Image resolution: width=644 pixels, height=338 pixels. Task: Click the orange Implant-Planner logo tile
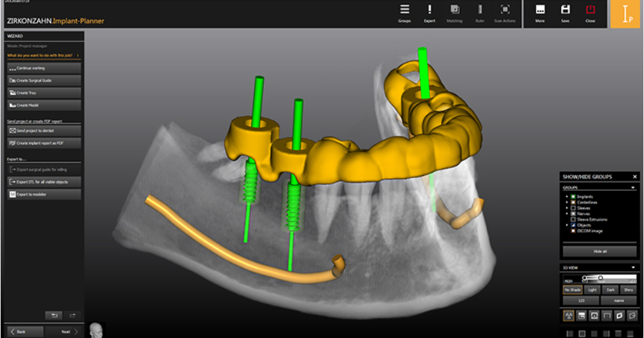(625, 14)
